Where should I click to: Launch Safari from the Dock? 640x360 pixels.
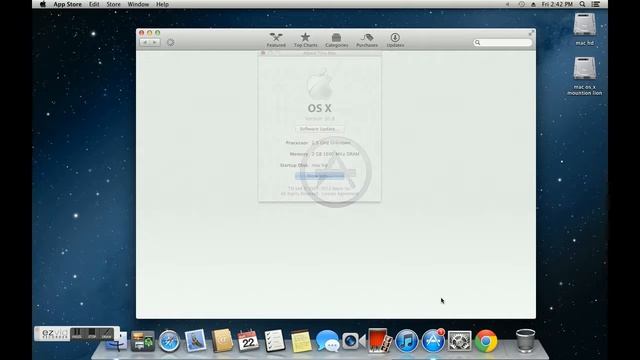coord(169,341)
